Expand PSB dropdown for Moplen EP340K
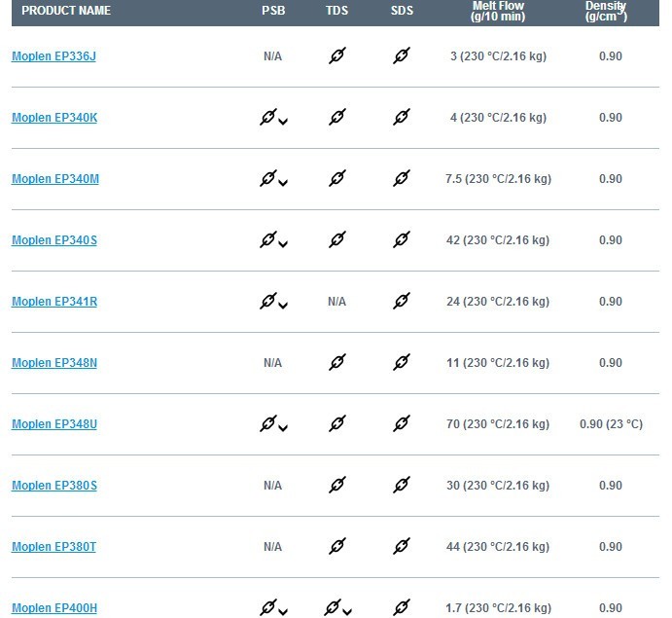 (x=283, y=122)
